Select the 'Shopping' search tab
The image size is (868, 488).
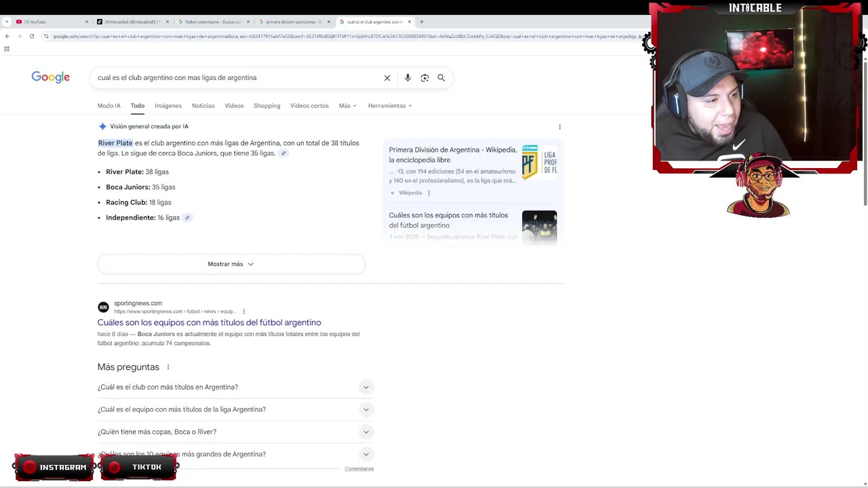tap(267, 106)
